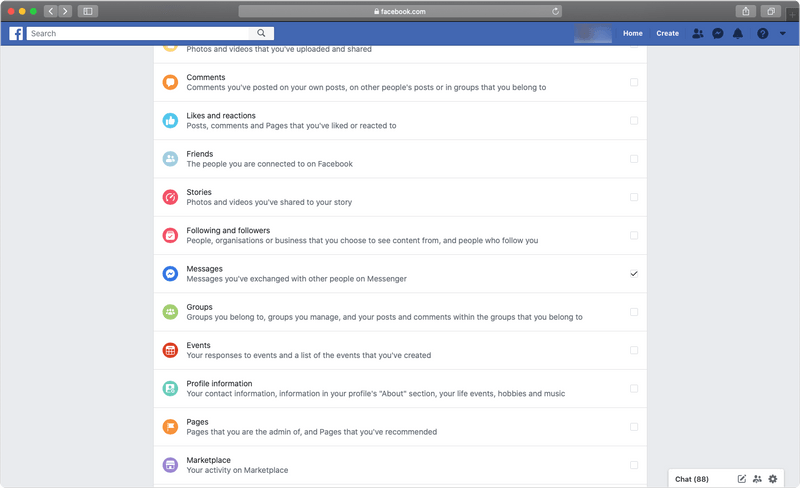
Task: Open the notifications bell
Action: (738, 34)
